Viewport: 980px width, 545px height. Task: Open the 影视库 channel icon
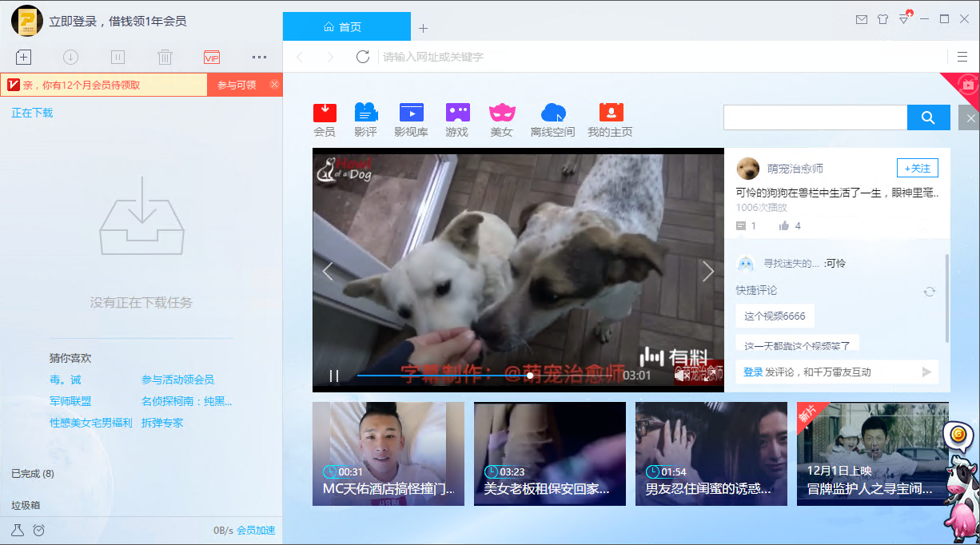(411, 120)
